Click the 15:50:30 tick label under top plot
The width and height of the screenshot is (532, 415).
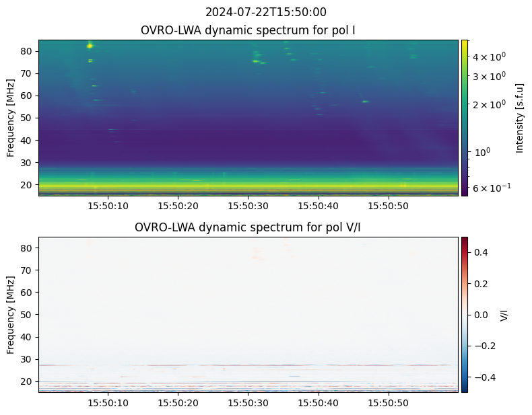(248, 205)
